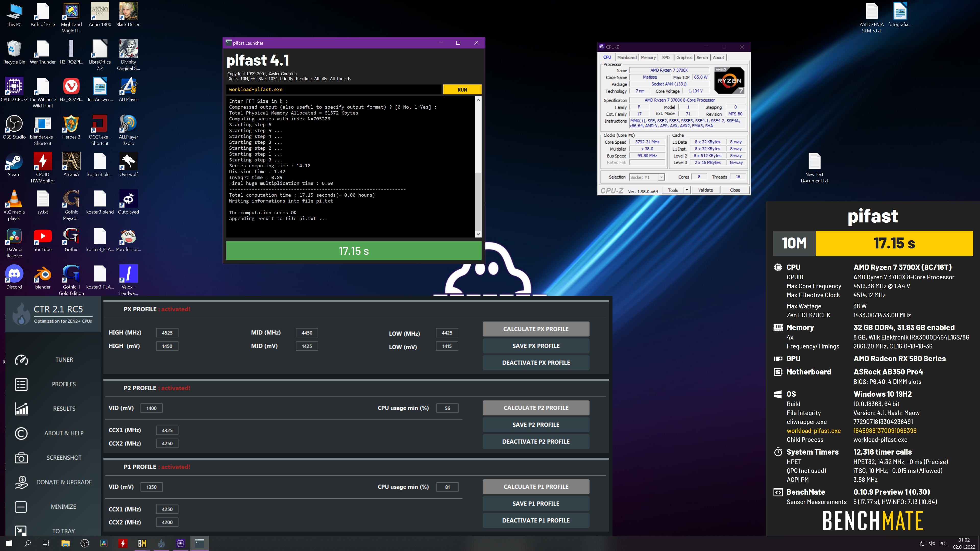Select New Text Document.txt on desktop
980x551 pixels.
point(814,168)
